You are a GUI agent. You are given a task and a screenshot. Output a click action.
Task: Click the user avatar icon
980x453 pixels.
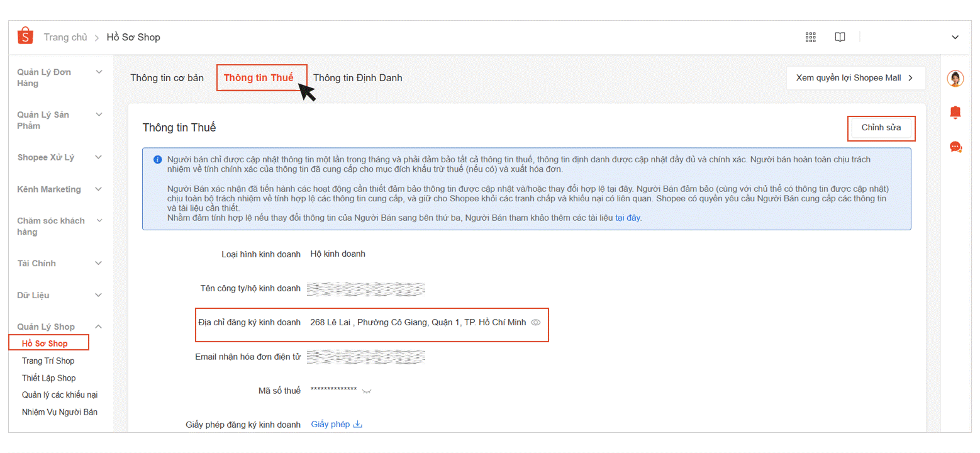tap(955, 79)
